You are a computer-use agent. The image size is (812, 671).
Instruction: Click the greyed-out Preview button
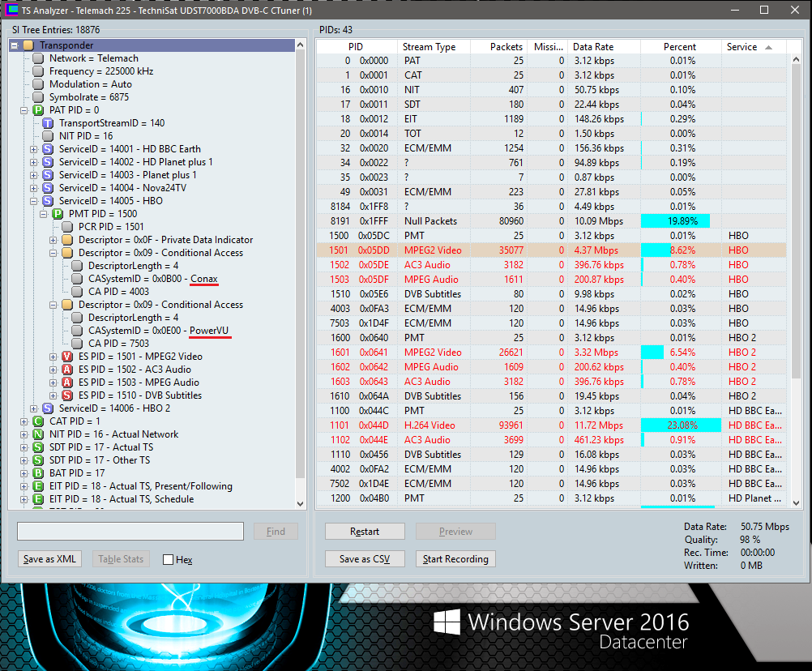pos(455,532)
